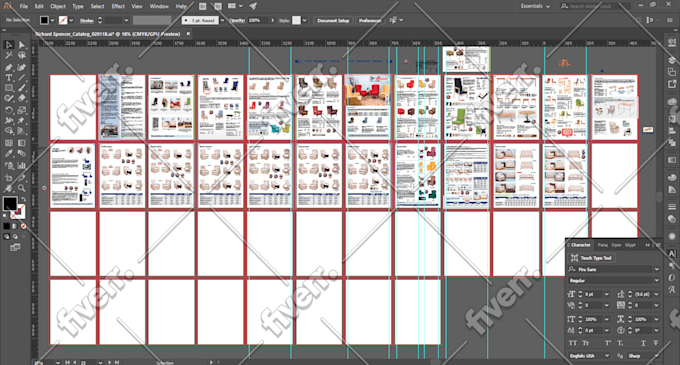Toggle Subscript in Character panel
680x365 pixels.
tap(621, 343)
